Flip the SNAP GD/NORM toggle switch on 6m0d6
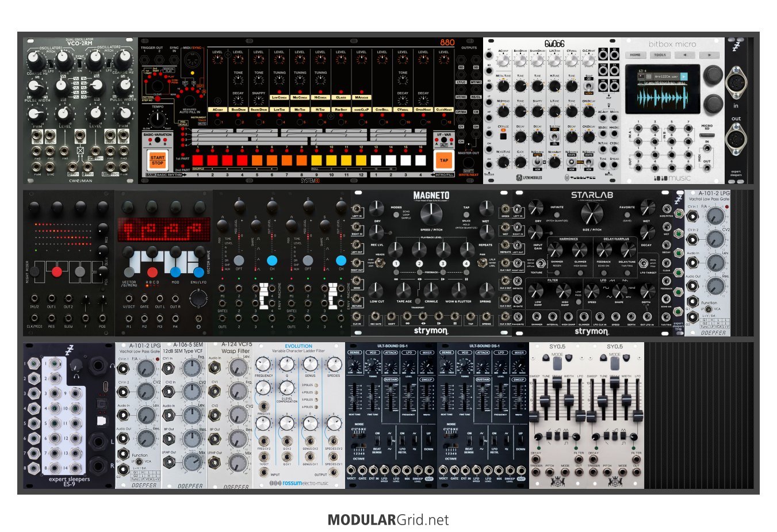Viewport: 777px width, 532px height. 588,85
